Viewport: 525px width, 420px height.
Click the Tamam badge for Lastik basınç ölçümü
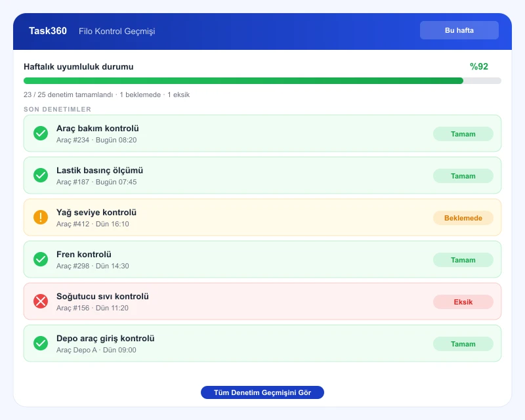(463, 176)
